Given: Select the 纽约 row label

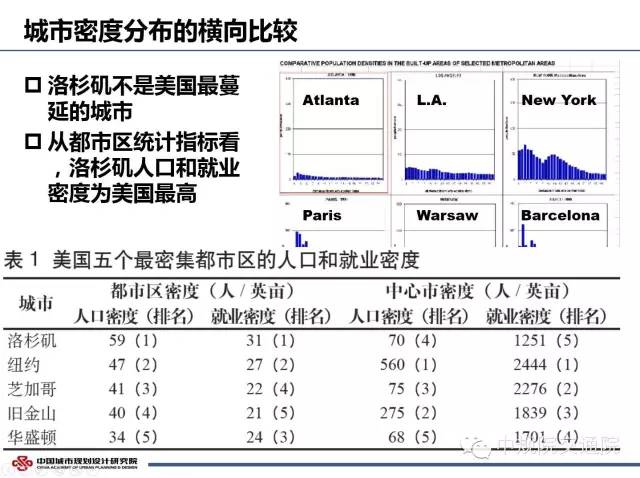Looking at the screenshot, I should point(24,365).
